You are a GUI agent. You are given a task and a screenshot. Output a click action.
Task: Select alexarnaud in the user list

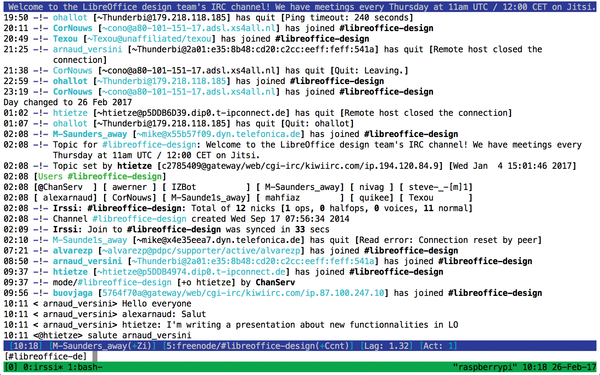pyautogui.click(x=68, y=198)
